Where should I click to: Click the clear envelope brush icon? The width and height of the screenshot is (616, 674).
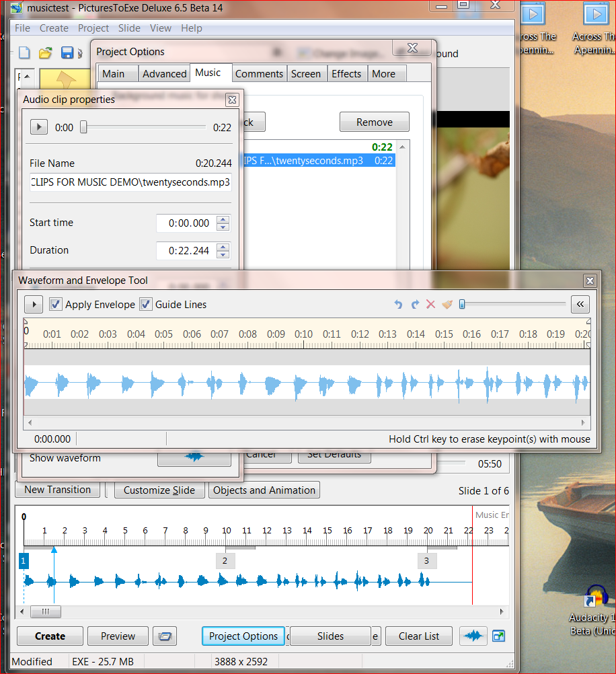447,305
